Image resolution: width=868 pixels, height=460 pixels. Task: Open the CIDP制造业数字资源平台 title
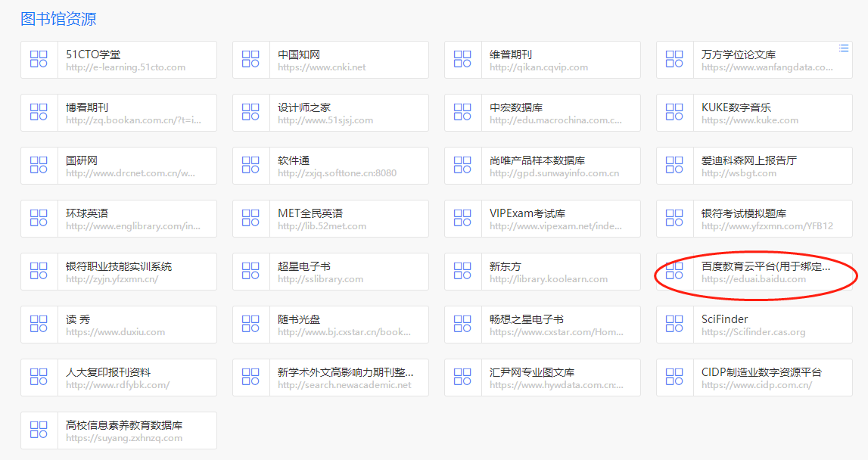(762, 372)
